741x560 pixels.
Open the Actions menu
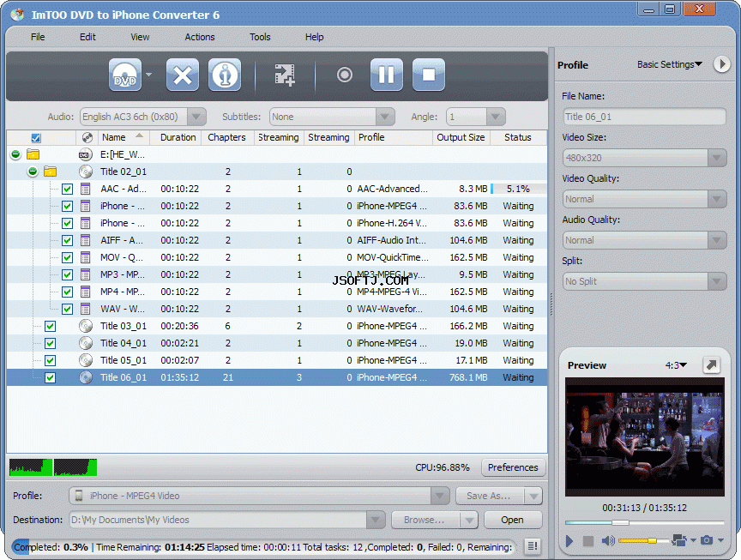pyautogui.click(x=200, y=37)
